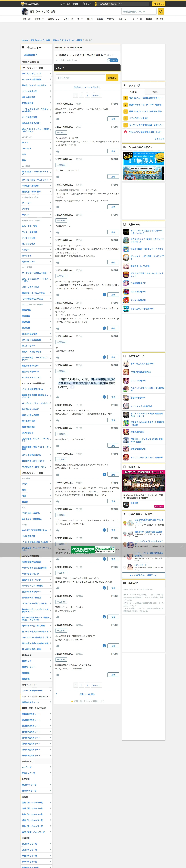Screen dimensions: 186x868
Task: Click 返信 button on comment 329822
Action: coord(113,207)
